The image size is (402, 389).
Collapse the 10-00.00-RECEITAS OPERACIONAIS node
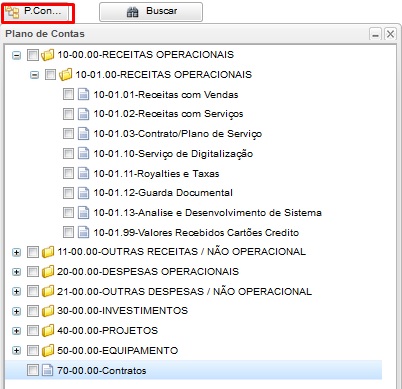tap(16, 55)
